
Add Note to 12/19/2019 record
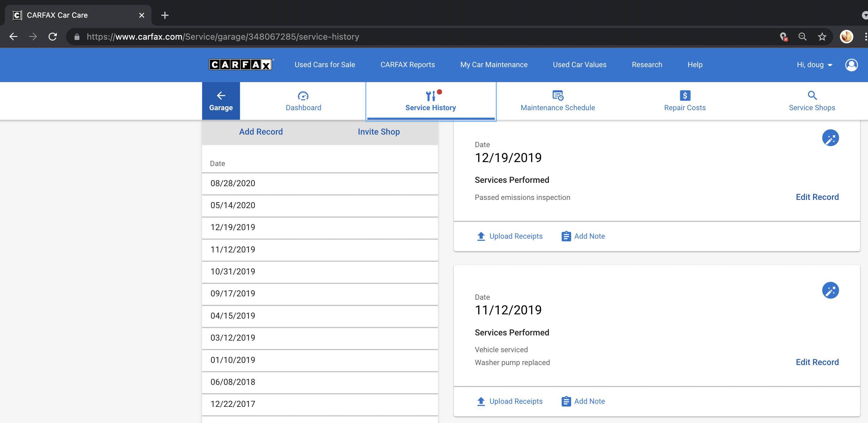pyautogui.click(x=583, y=236)
